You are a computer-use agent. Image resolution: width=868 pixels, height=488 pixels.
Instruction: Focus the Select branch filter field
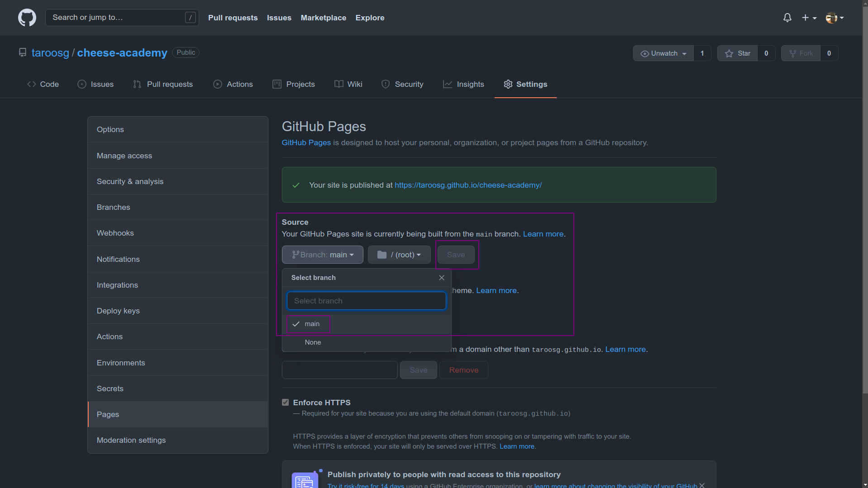pos(367,301)
